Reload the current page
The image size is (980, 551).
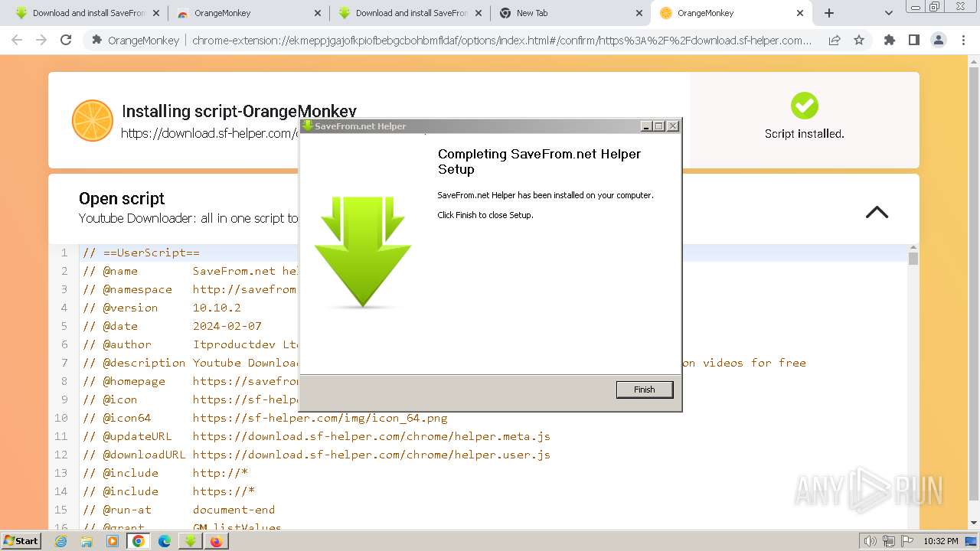[66, 40]
